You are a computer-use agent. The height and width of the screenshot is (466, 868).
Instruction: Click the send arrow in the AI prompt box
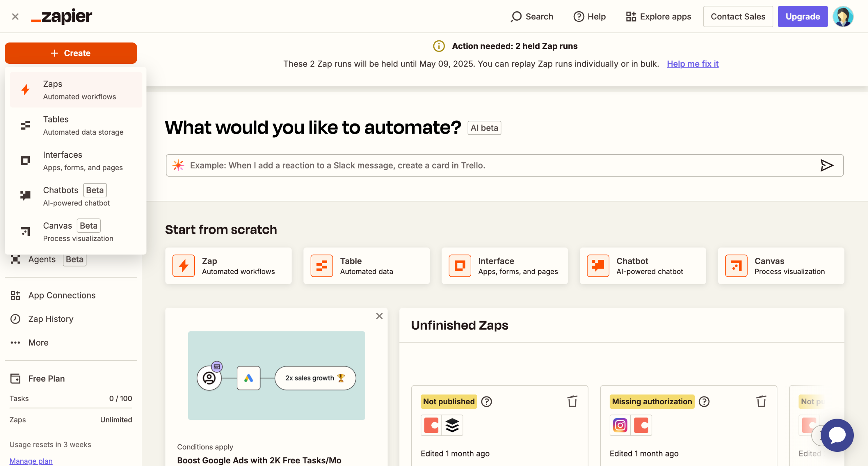pos(827,165)
